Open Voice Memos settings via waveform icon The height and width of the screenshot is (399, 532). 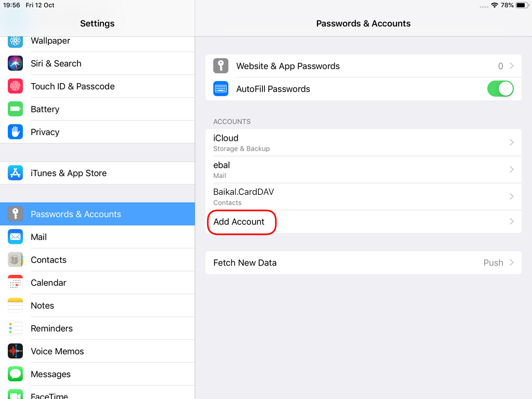pyautogui.click(x=15, y=351)
